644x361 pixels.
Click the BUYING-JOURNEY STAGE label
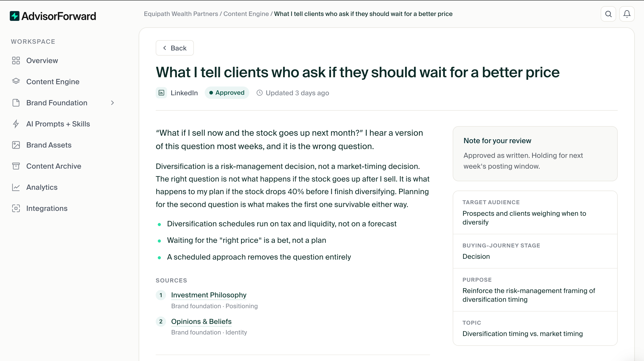[501, 246]
